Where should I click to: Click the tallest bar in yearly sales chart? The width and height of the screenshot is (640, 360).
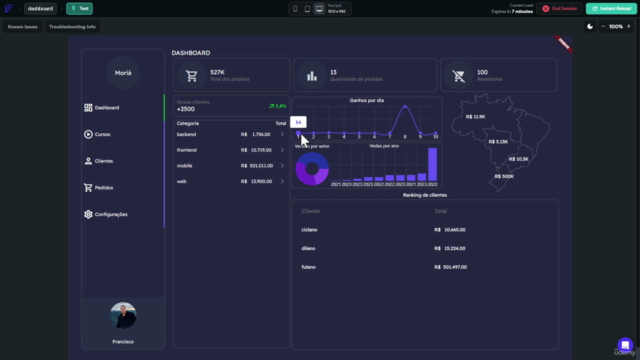pos(432,164)
